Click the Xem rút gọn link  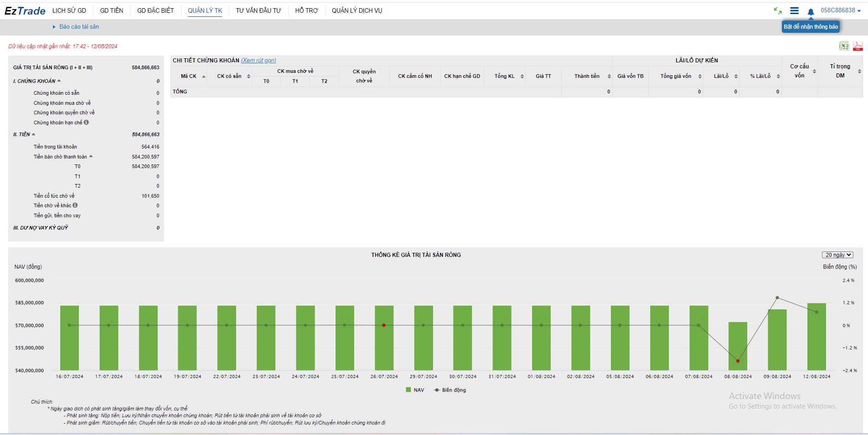coord(258,61)
